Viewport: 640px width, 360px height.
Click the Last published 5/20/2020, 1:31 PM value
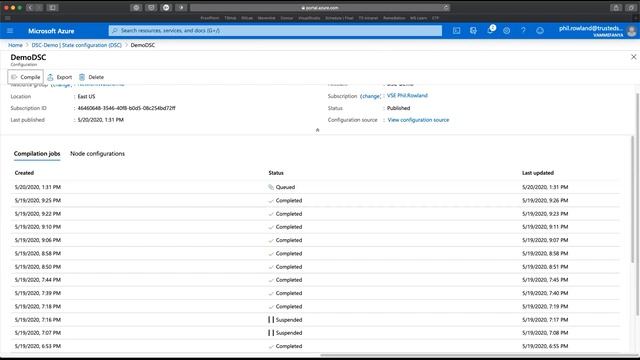pyautogui.click(x=100, y=120)
